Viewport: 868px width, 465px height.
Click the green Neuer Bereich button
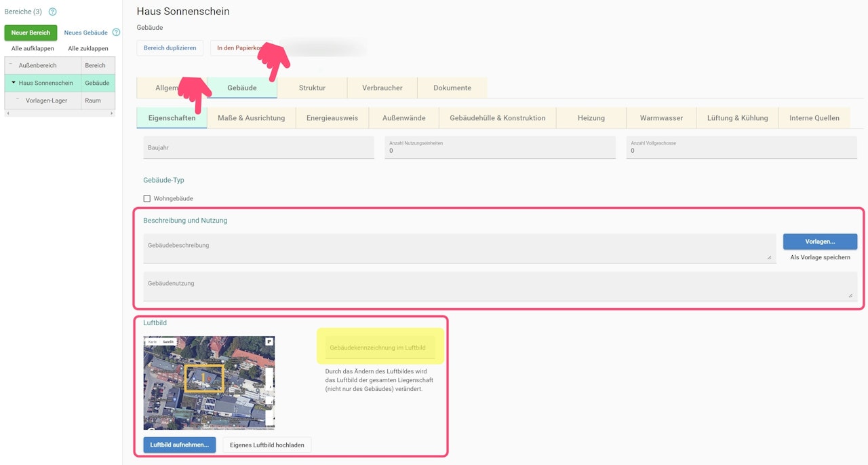point(31,33)
